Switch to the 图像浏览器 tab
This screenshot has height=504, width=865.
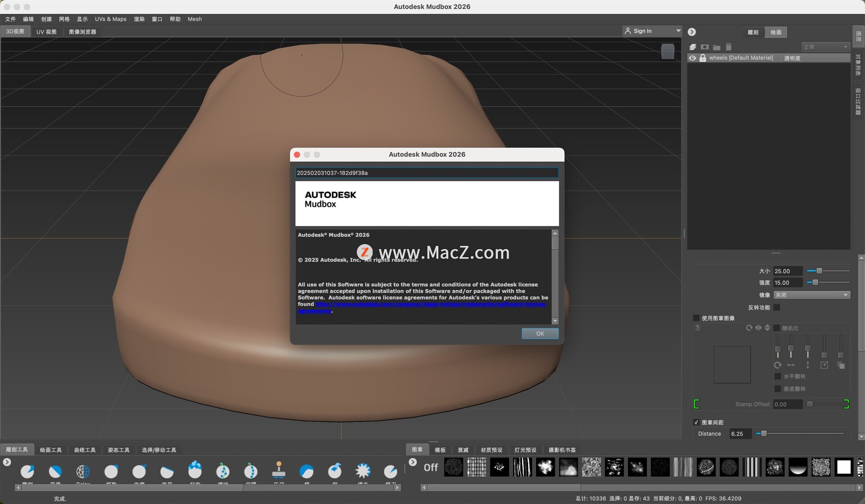tap(82, 32)
